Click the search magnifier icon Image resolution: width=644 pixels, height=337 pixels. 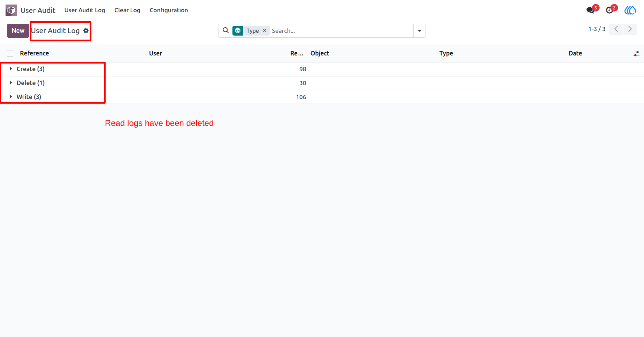tap(226, 30)
